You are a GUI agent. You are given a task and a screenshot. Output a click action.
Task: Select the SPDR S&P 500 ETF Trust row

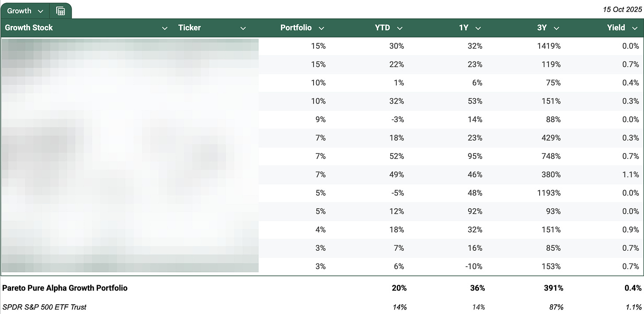point(44,307)
